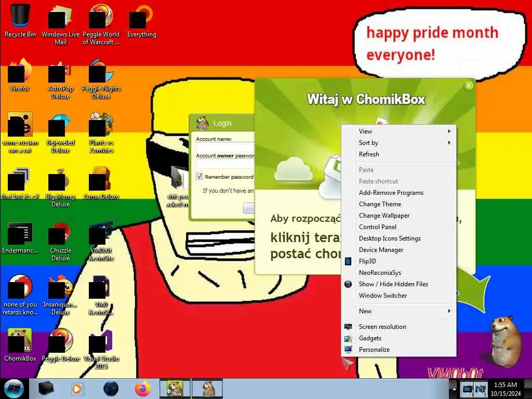Toggle Show / Hide Hidden Files entry
The height and width of the screenshot is (399, 532).
[398, 284]
